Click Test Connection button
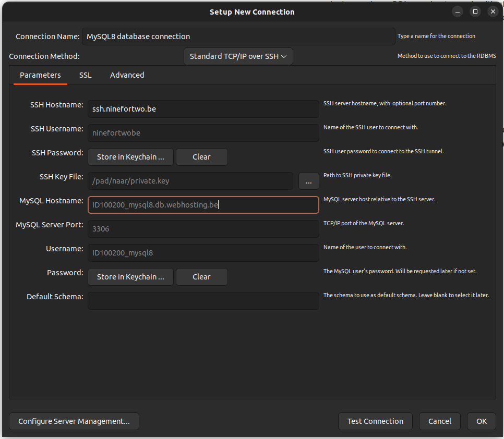Image resolution: width=504 pixels, height=439 pixels. 375,421
